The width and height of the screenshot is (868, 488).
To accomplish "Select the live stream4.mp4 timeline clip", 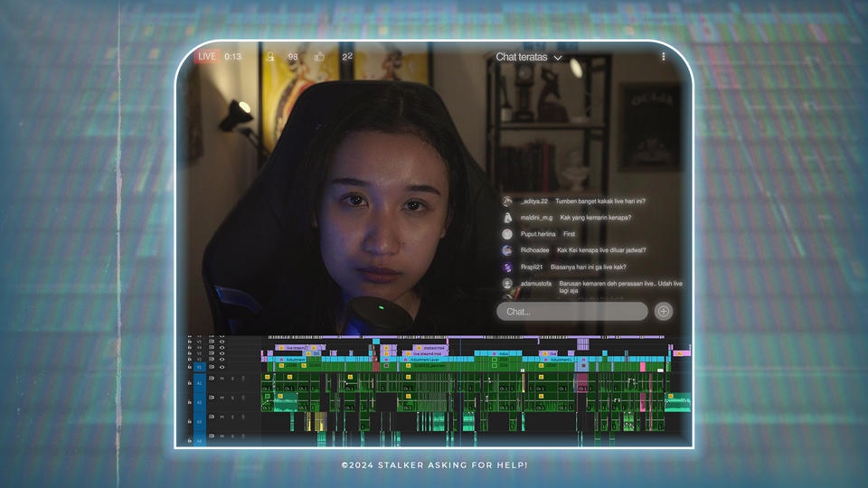I will pyautogui.click(x=426, y=353).
